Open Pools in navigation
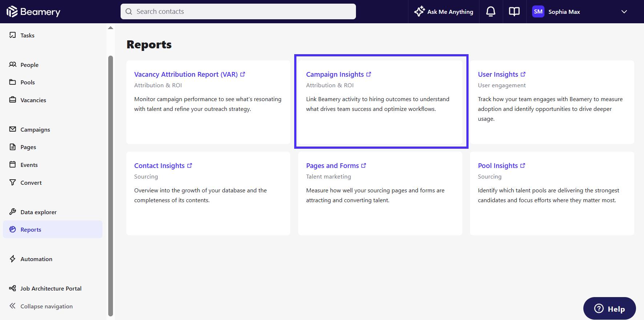The image size is (644, 320). coord(52,82)
